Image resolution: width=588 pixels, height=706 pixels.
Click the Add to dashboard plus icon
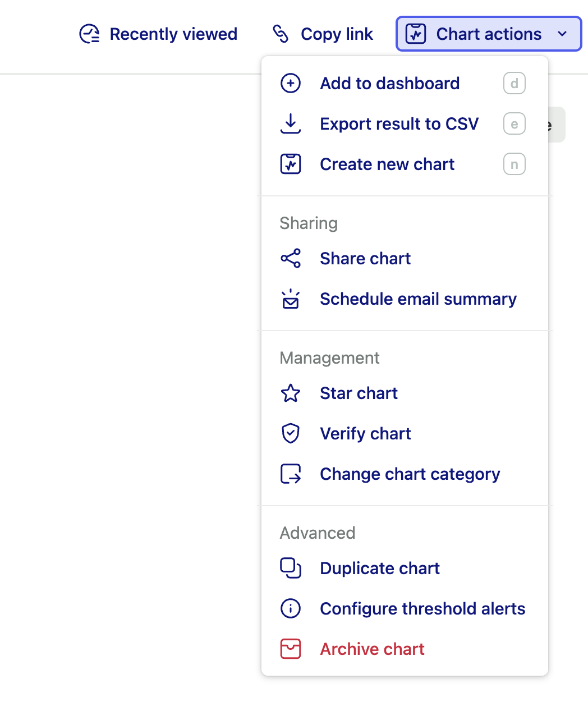[291, 84]
